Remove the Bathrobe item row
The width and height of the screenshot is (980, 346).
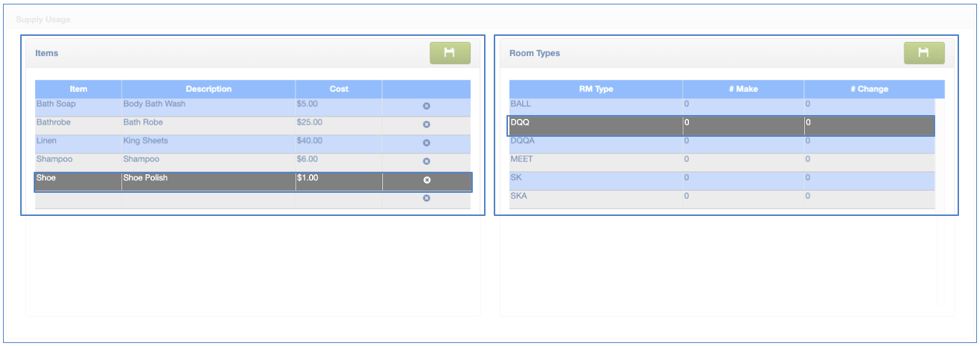point(426,125)
